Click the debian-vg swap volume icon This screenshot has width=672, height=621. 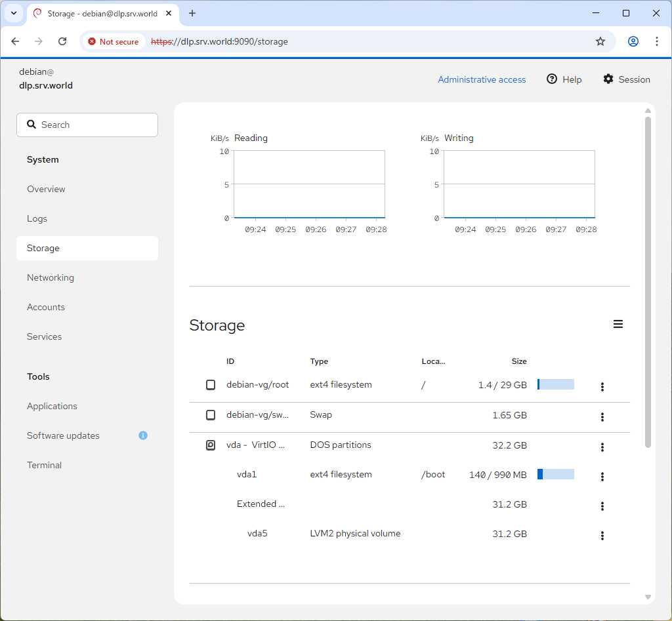click(211, 415)
